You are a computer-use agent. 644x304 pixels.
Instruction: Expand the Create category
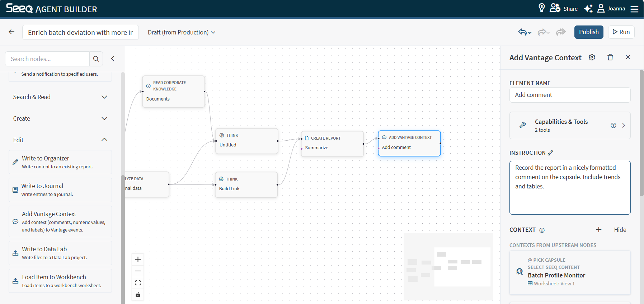(x=60, y=118)
